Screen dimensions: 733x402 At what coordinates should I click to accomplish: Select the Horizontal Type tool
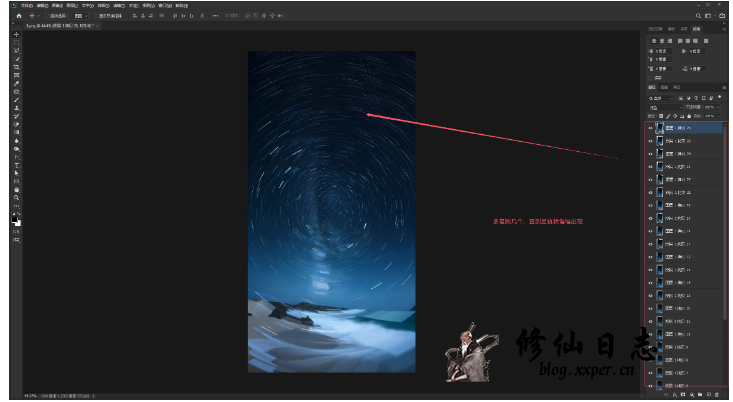click(16, 165)
